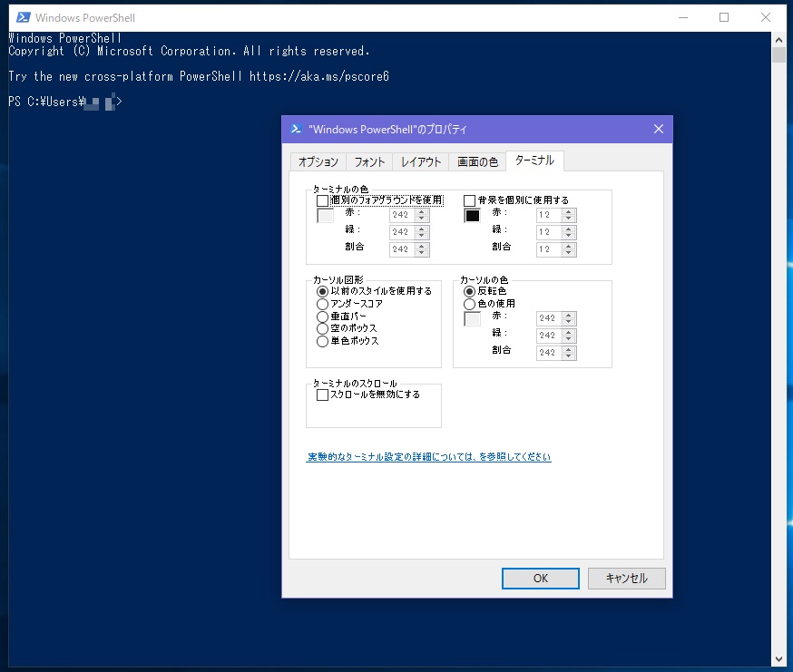Image resolution: width=793 pixels, height=672 pixels.
Task: Increase the background 赤 value with up arrow
Action: 569,212
